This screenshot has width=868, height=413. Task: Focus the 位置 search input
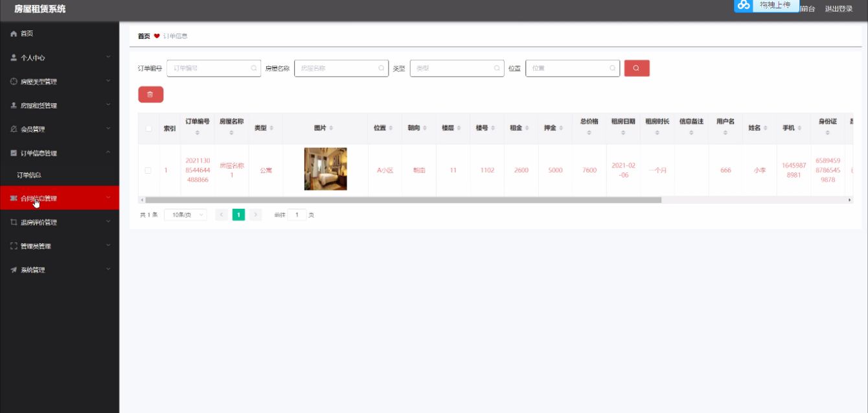point(573,68)
